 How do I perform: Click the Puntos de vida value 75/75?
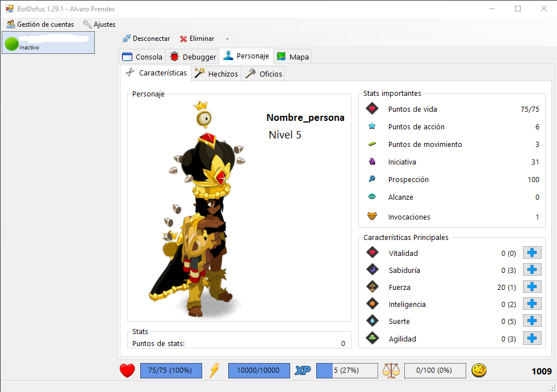pyautogui.click(x=530, y=109)
